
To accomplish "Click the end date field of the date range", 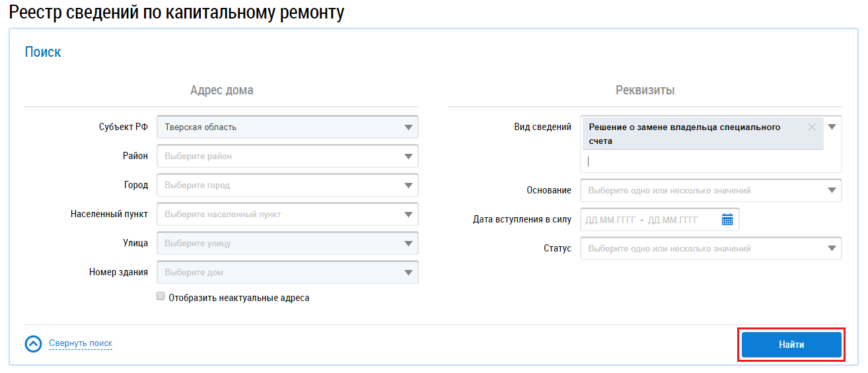I will 672,220.
